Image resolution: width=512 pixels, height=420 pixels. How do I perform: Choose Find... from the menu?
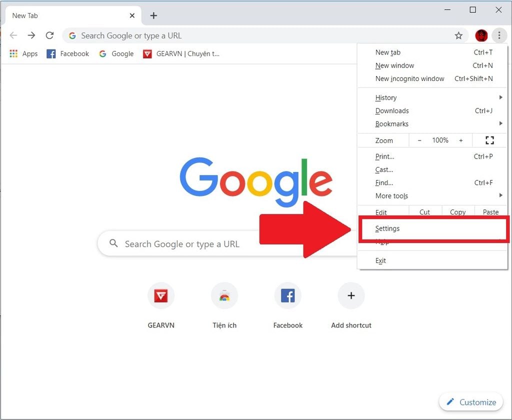click(x=432, y=182)
